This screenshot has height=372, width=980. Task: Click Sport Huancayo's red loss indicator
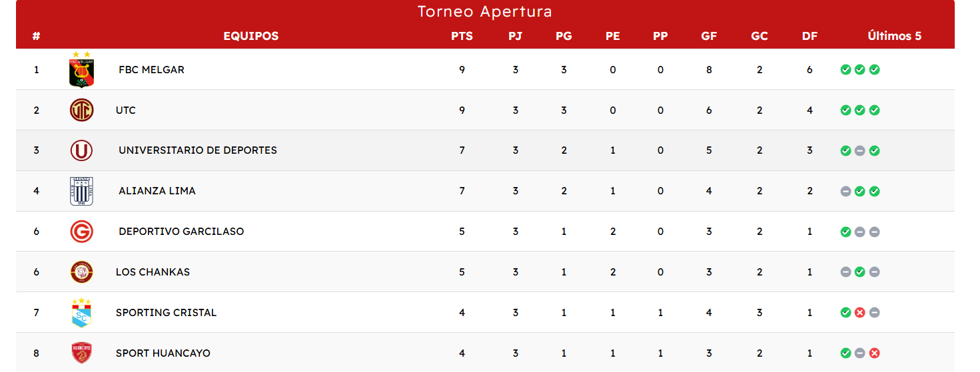875,353
